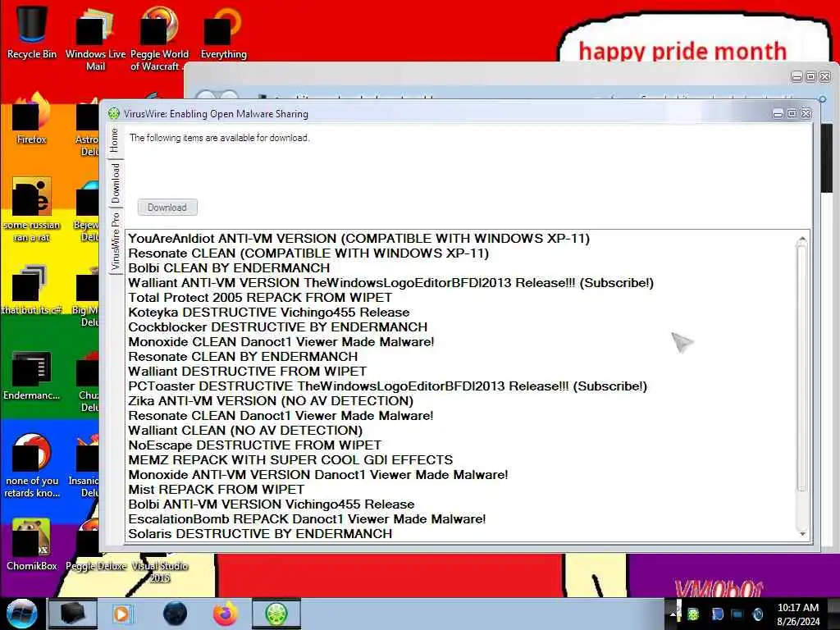Select 'that but its c#' desktop icon
This screenshot has height=630, width=840.
(32, 290)
